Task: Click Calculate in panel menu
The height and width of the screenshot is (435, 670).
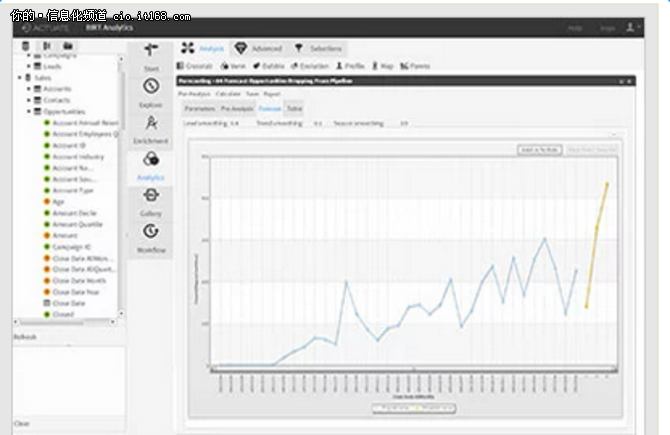Action: pyautogui.click(x=228, y=94)
